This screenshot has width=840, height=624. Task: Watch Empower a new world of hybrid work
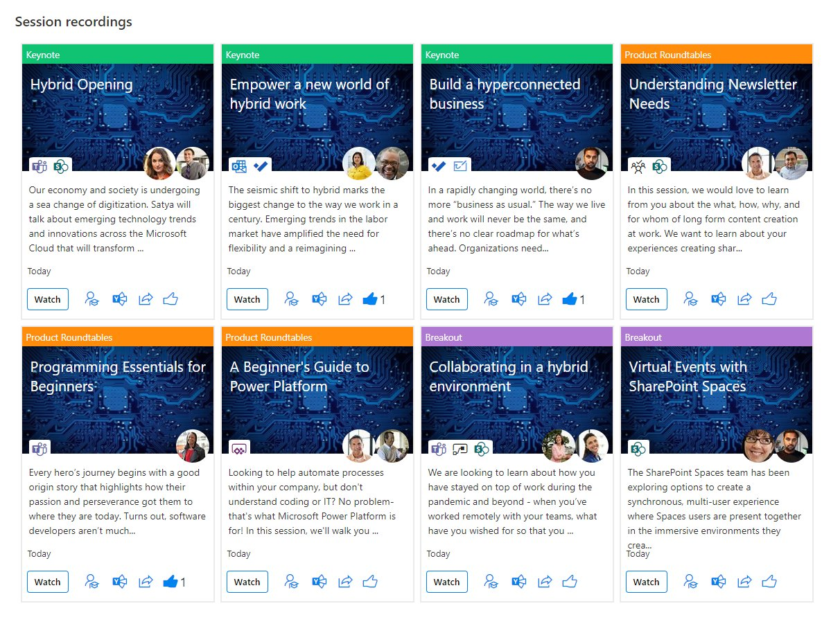247,299
